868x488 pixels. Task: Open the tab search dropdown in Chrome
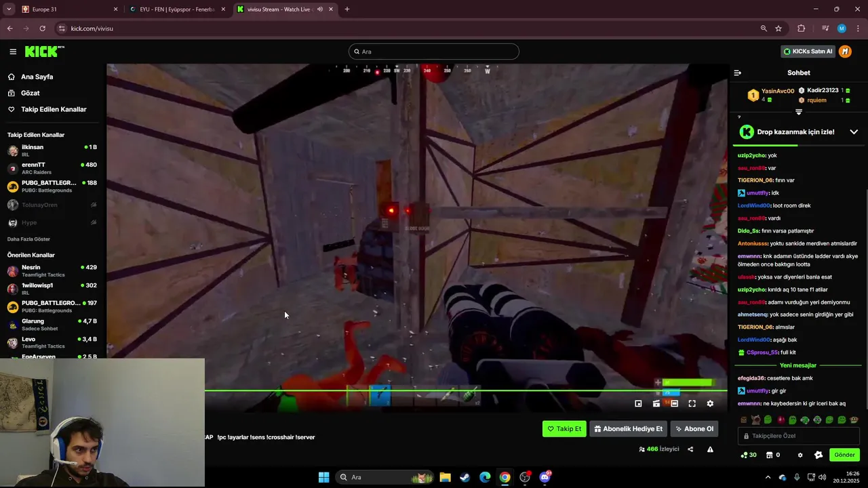click(x=9, y=9)
